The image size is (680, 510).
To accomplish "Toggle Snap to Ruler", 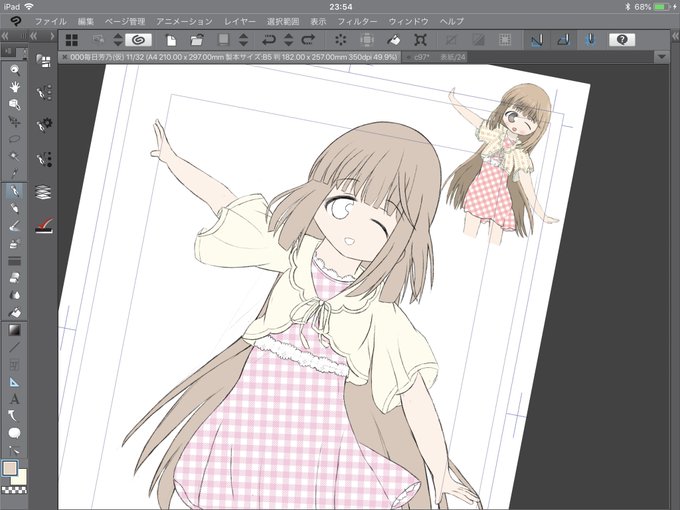I will tap(537, 40).
